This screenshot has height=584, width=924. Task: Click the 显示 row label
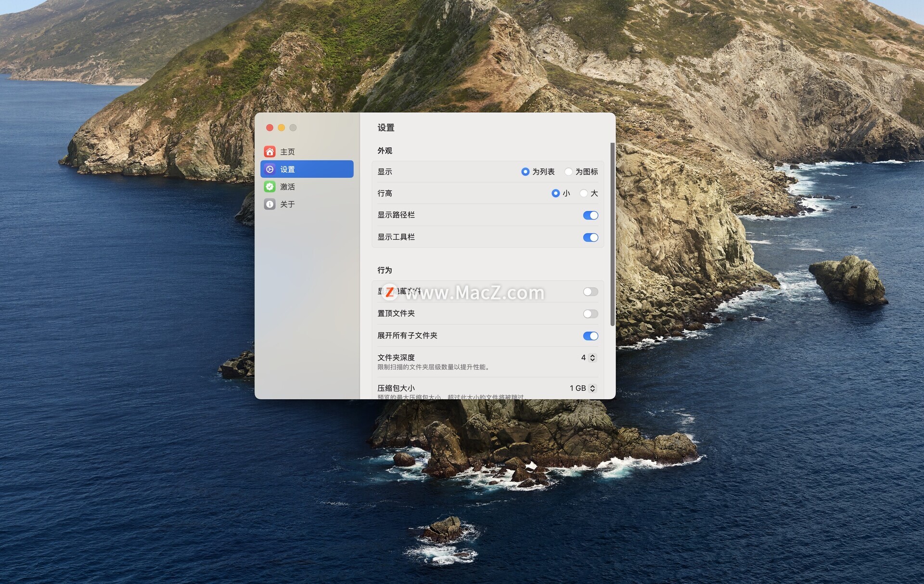tap(385, 172)
